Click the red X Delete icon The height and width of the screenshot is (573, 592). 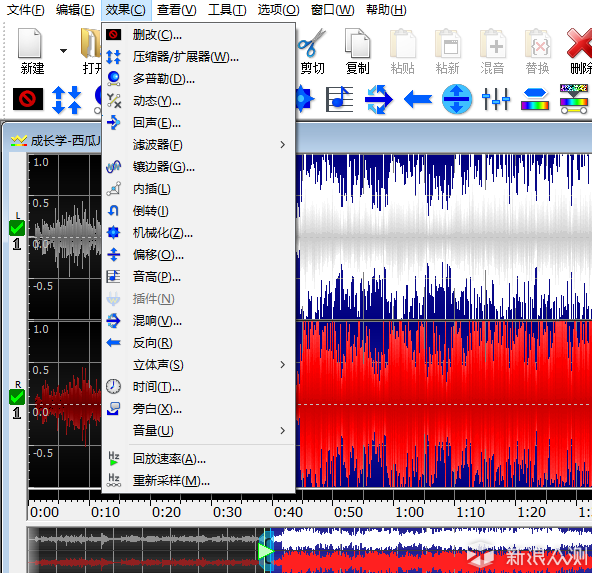[580, 43]
